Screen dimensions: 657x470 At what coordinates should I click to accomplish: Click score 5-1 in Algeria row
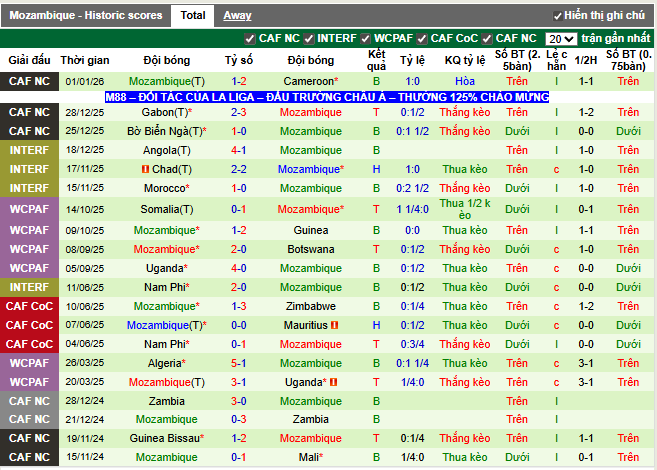(239, 363)
